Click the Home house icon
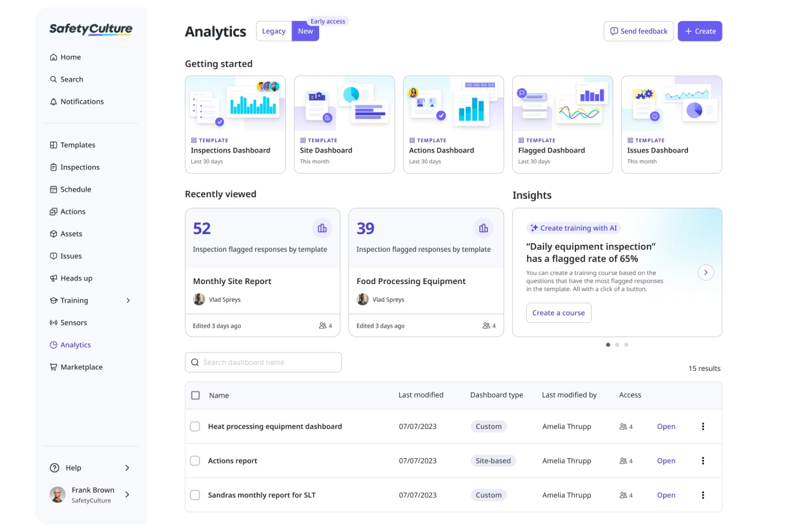 53,57
